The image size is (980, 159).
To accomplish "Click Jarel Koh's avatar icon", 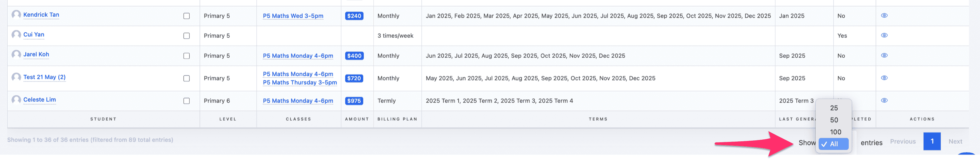I will (16, 54).
